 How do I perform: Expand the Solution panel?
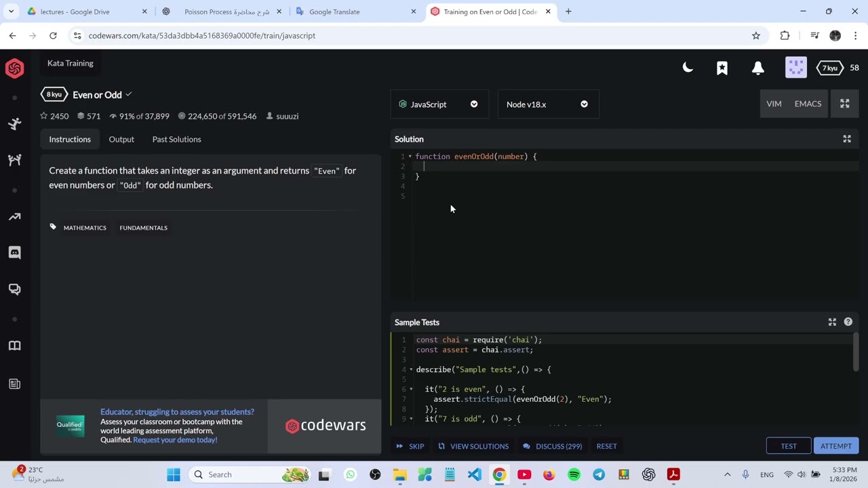tap(847, 139)
